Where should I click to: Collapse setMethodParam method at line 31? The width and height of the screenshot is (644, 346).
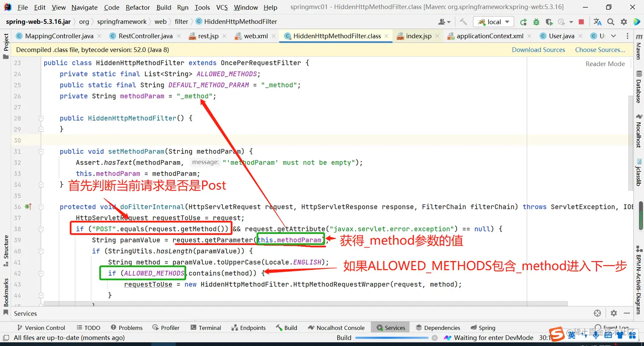[x=41, y=152]
